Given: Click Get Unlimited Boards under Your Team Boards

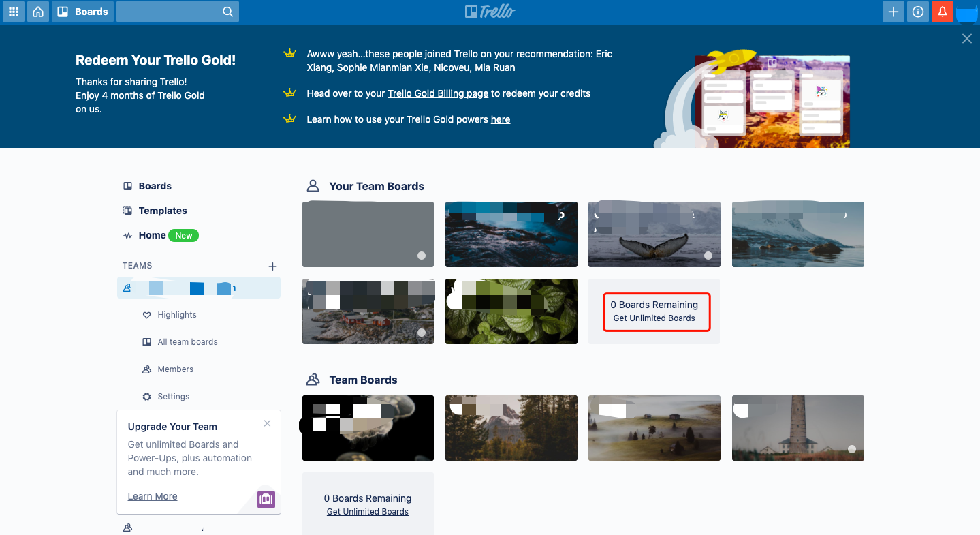Looking at the screenshot, I should (654, 318).
